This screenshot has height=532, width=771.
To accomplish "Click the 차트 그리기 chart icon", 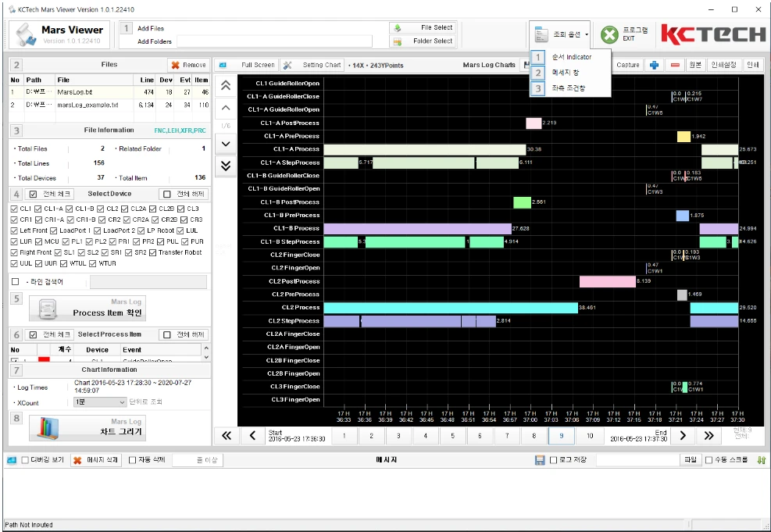I will (x=48, y=428).
